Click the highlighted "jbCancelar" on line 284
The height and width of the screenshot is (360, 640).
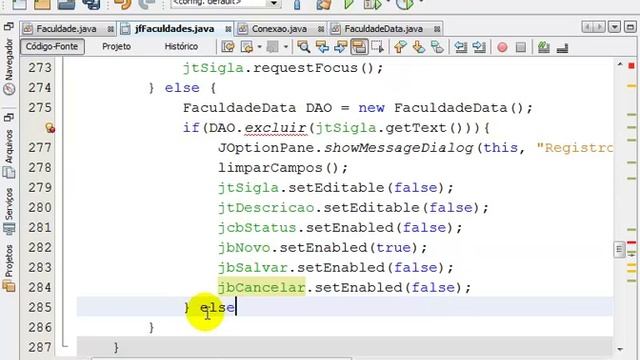coord(261,287)
